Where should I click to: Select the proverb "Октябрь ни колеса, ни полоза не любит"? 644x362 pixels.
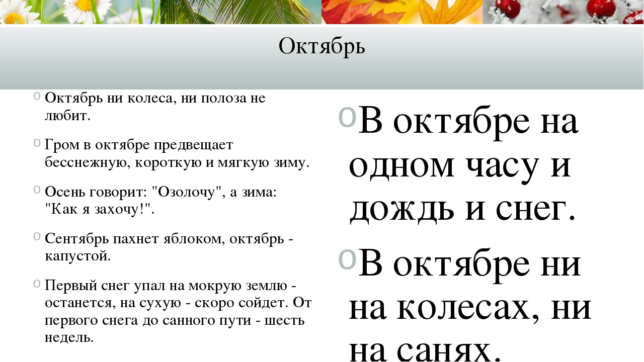[155, 107]
